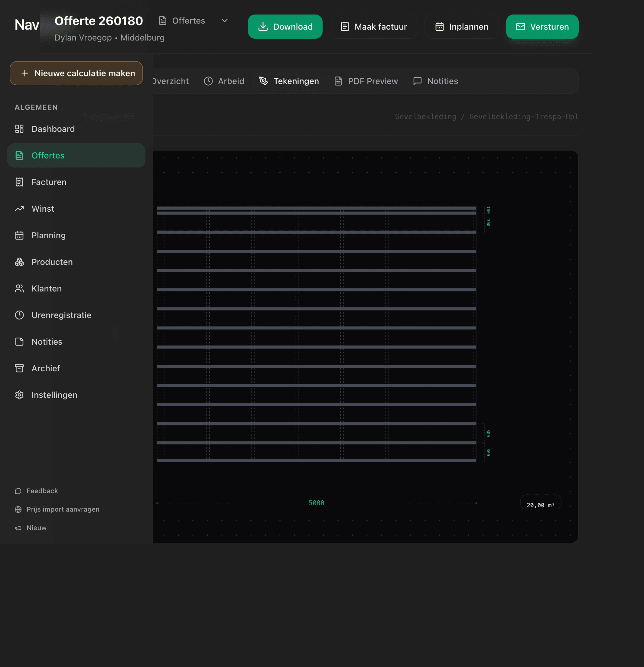The width and height of the screenshot is (644, 667).
Task: Select the Notities sidebar icon
Action: [x=19, y=341]
